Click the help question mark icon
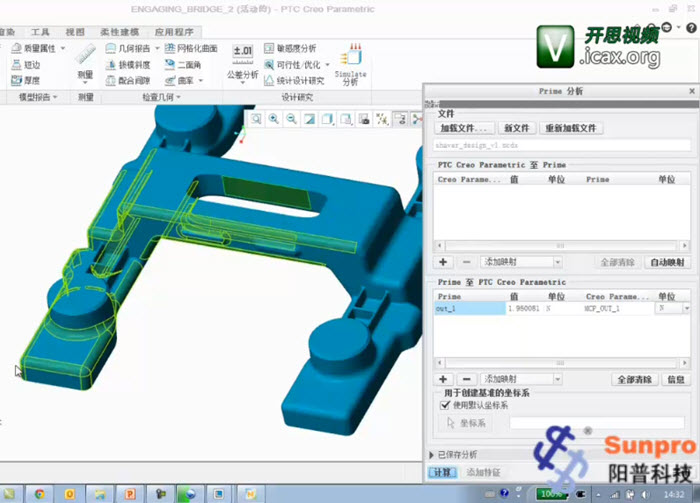Screen dimensions: 700x503 (x=691, y=28)
